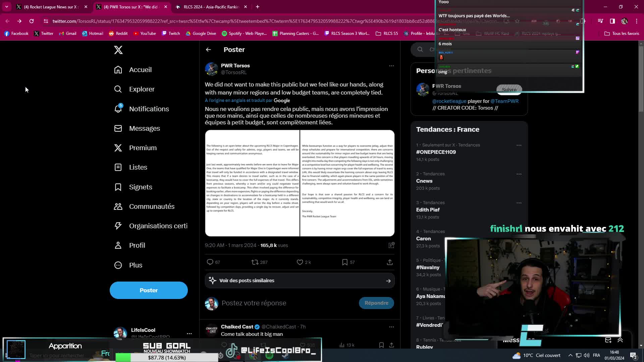
Task: Open Explorer search page
Action: point(134,89)
